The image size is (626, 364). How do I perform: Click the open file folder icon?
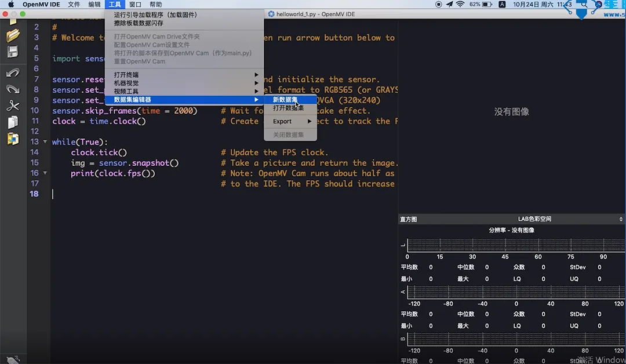pos(13,35)
